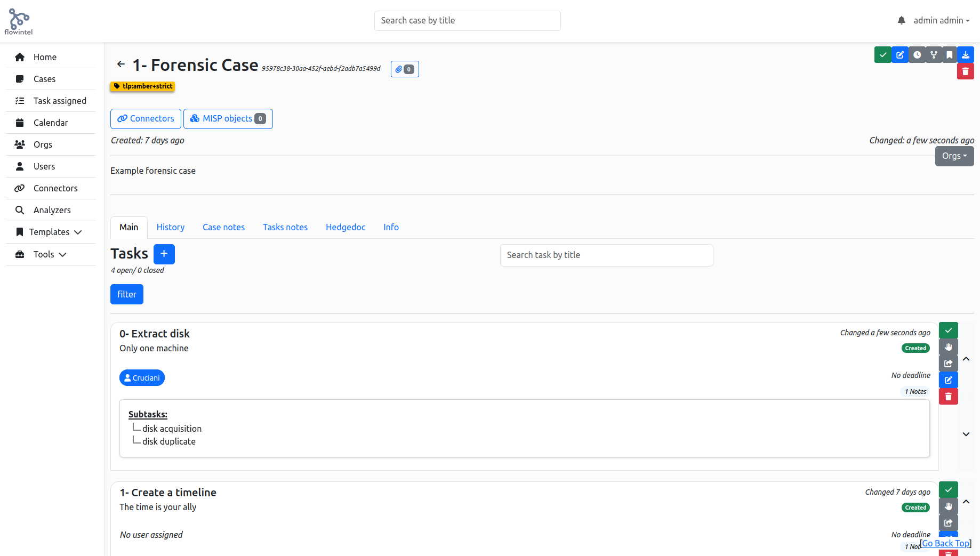Open Analyzers in the sidebar
The image size is (980, 556).
(51, 210)
